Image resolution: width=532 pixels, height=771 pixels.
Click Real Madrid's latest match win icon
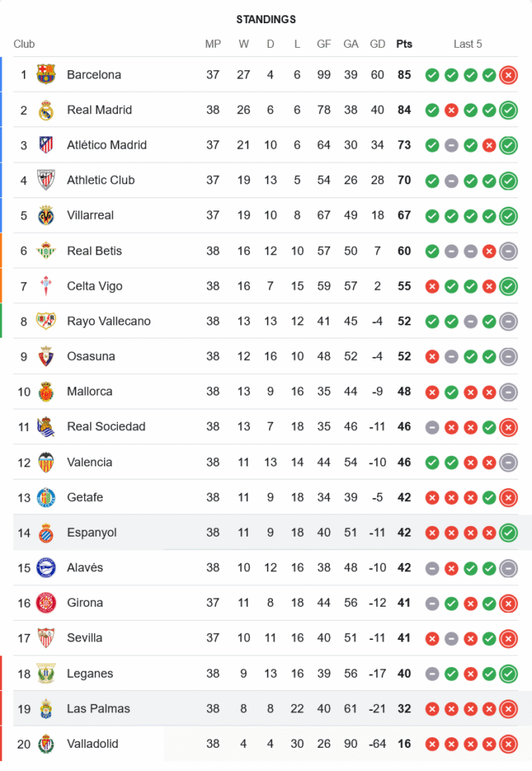[508, 110]
